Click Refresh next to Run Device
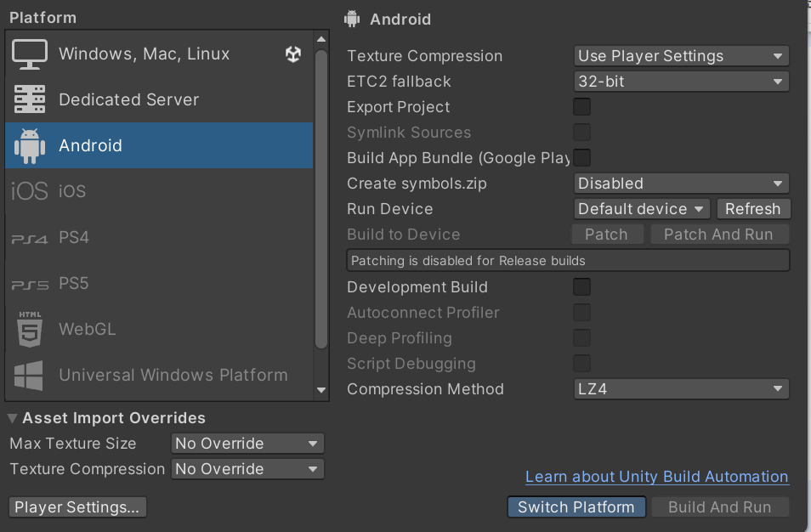Image resolution: width=811 pixels, height=532 pixels. point(753,209)
